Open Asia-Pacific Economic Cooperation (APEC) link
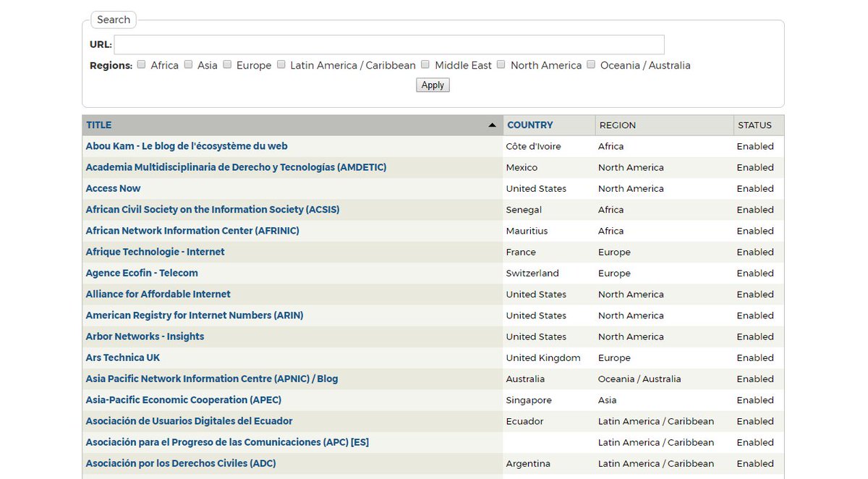 click(x=184, y=400)
